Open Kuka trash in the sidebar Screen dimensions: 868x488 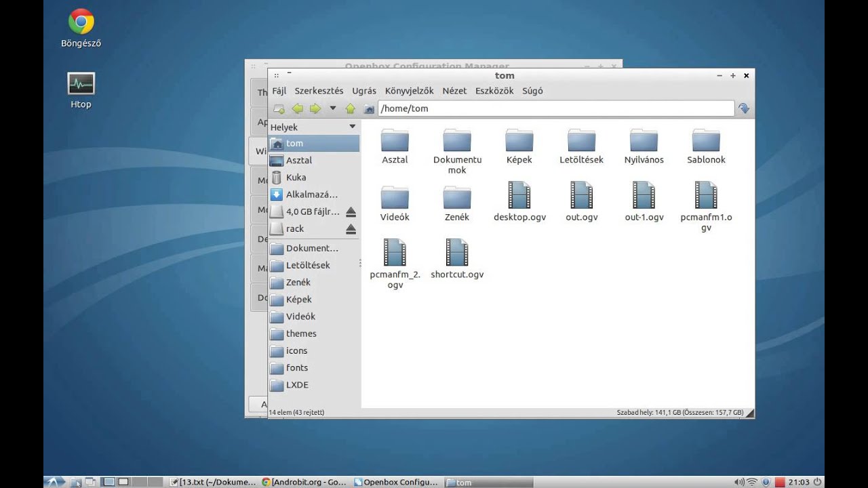(x=314, y=178)
